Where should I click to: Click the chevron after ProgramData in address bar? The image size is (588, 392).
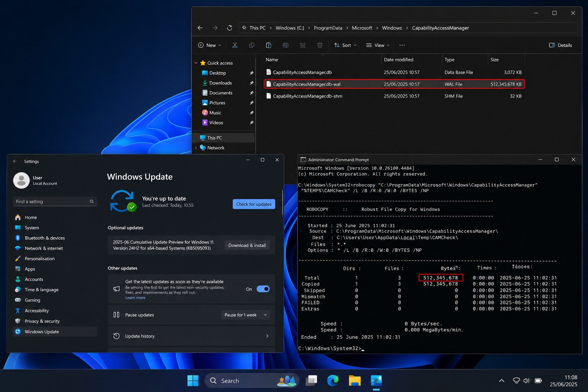347,28
